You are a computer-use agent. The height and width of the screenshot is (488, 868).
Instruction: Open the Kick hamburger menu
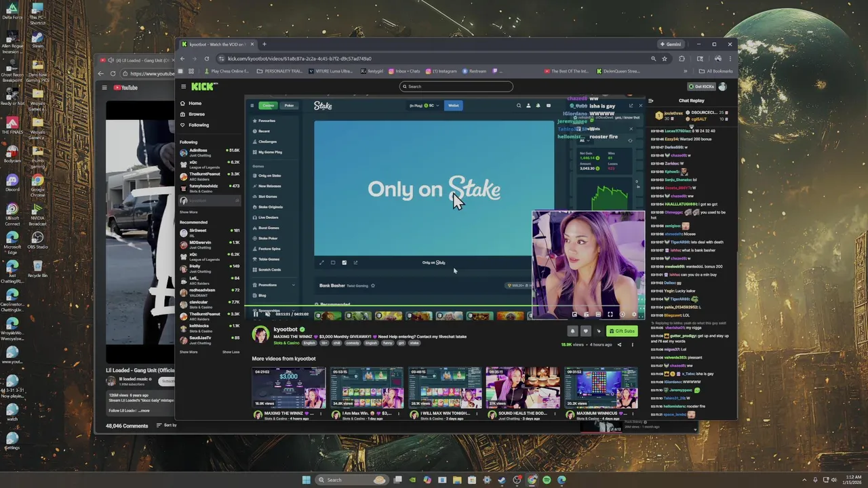pos(183,87)
